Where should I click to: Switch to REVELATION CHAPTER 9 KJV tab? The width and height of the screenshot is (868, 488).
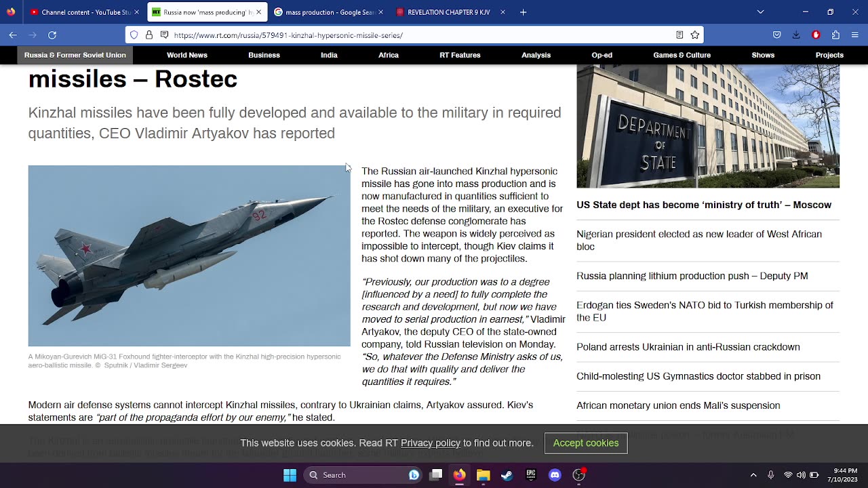(x=450, y=12)
